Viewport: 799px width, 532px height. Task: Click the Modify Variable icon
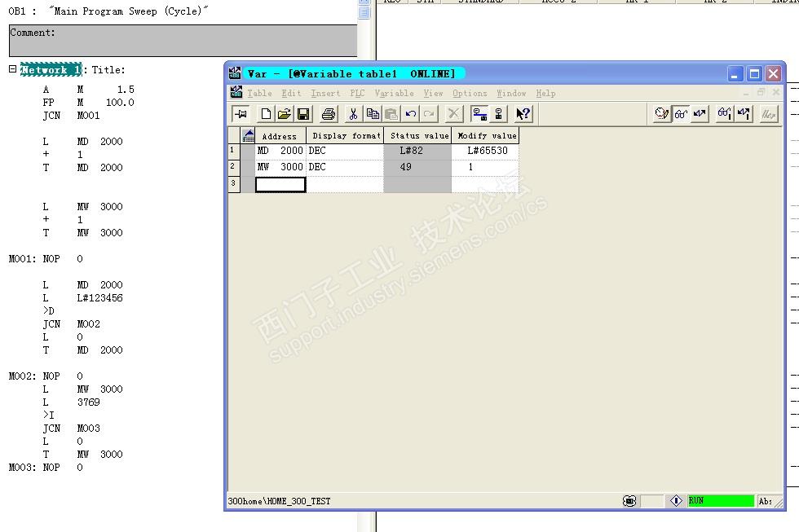click(700, 113)
